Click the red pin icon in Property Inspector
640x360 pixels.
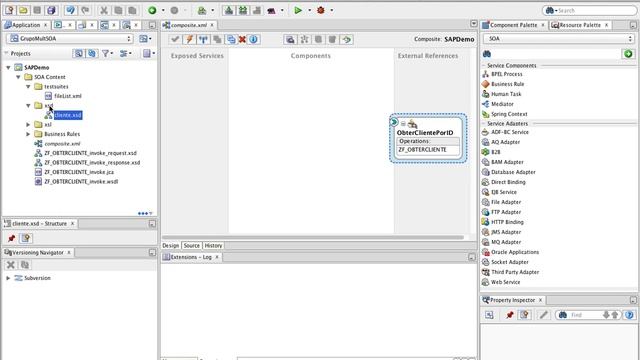click(x=510, y=315)
